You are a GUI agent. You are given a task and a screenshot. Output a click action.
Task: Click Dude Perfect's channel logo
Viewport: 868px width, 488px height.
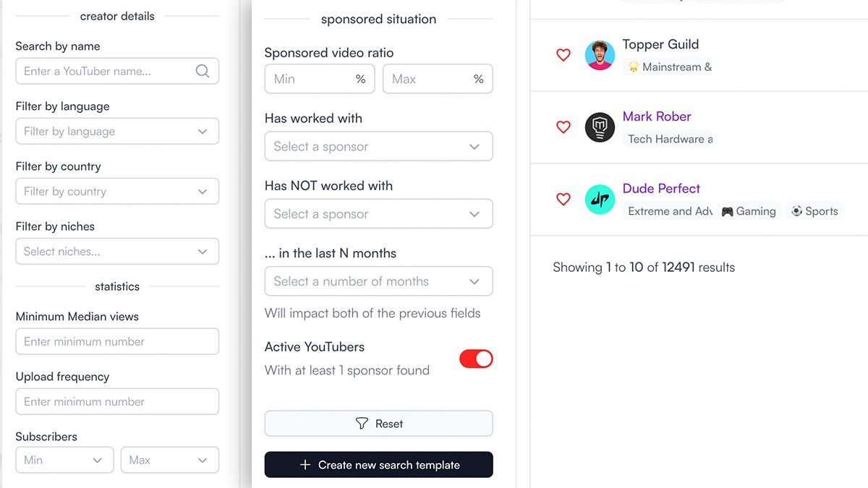point(600,200)
